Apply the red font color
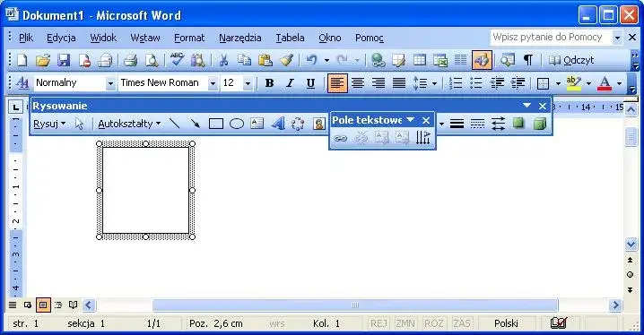The height and width of the screenshot is (335, 644). coord(605,83)
